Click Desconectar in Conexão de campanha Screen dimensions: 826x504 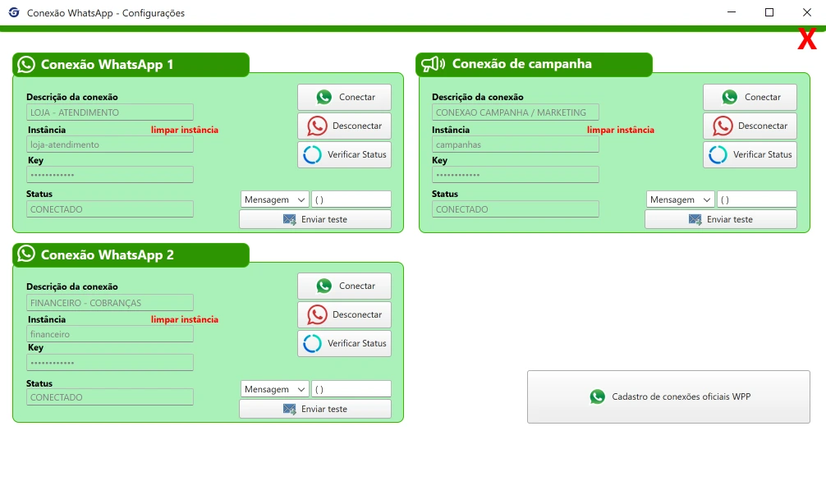click(x=750, y=126)
